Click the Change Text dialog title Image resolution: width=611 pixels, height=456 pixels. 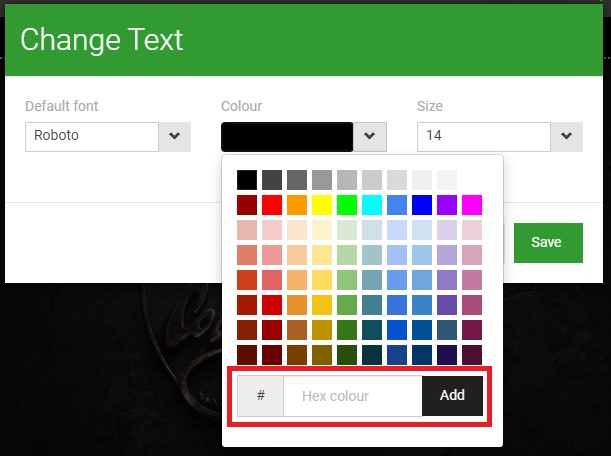pyautogui.click(x=102, y=40)
